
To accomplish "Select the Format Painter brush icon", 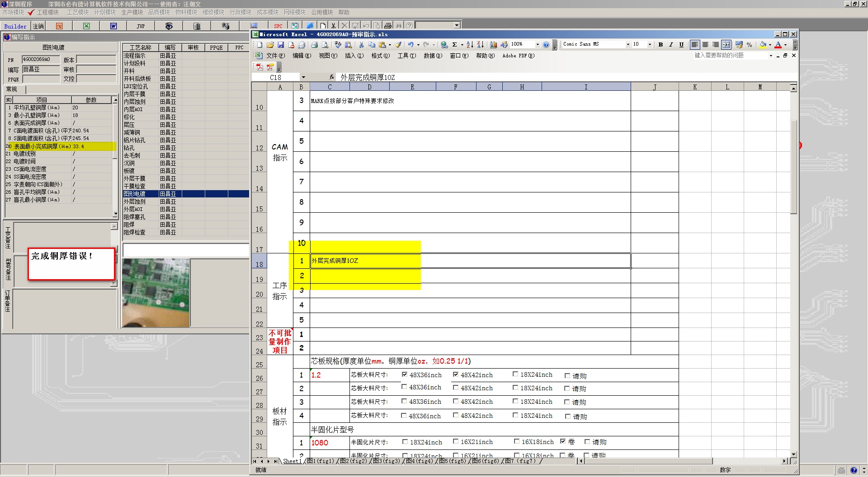I will 398,45.
